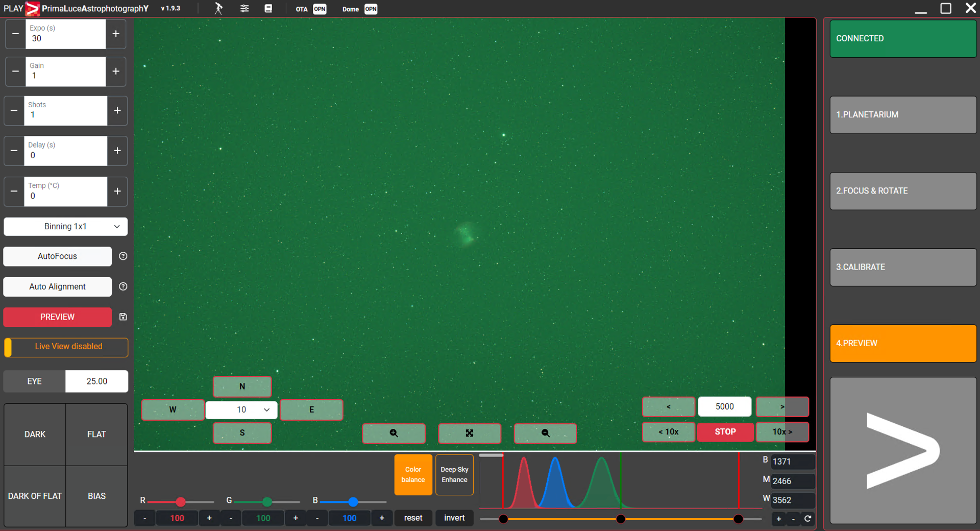980x531 pixels.
Task: Open the Binning 1x1 dropdown
Action: (65, 226)
